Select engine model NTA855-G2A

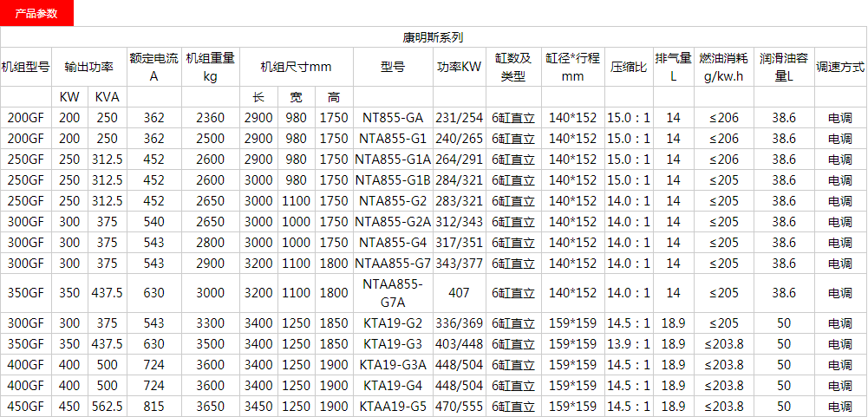393,222
